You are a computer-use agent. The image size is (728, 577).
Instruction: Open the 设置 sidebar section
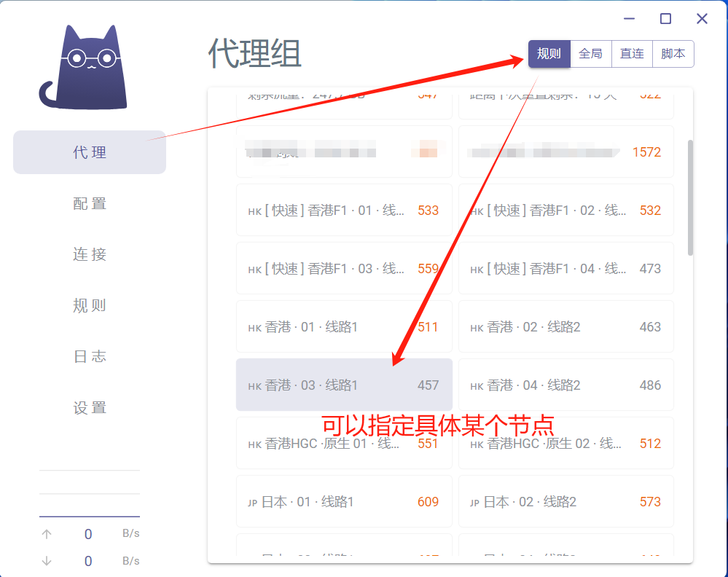coord(90,407)
